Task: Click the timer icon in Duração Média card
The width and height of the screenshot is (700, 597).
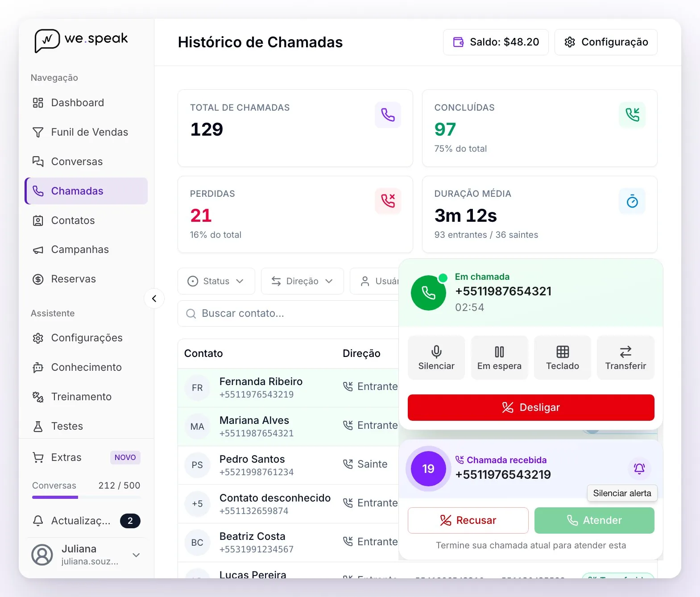Action: coord(632,201)
